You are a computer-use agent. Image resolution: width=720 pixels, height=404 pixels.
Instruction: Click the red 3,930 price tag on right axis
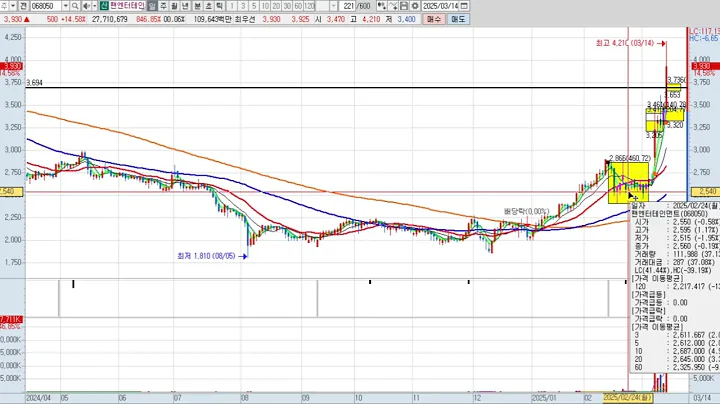(706, 66)
